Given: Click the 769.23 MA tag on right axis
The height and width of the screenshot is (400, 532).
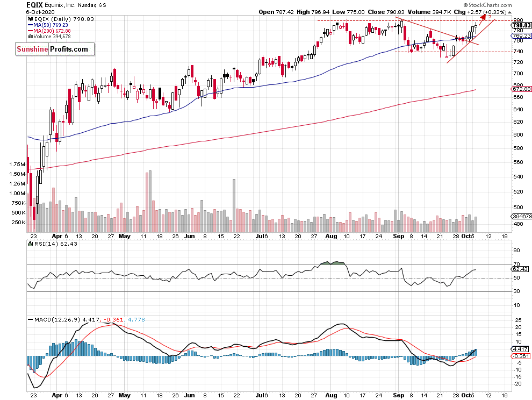Looking at the screenshot, I should tap(521, 35).
